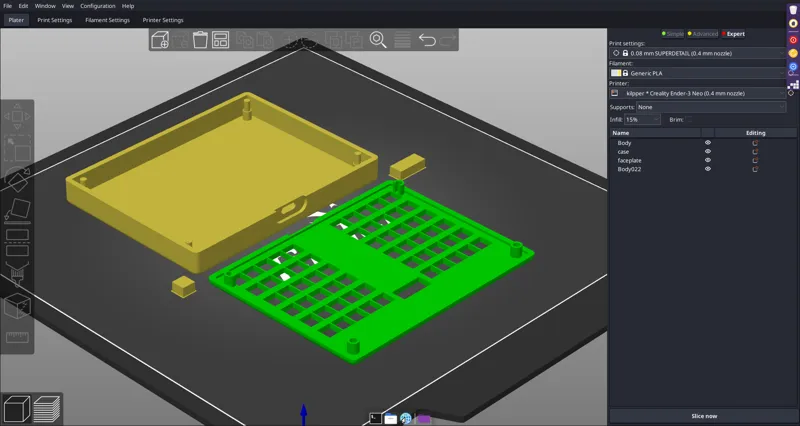Select Body022 in the object list
800x426 pixels.
pos(629,169)
